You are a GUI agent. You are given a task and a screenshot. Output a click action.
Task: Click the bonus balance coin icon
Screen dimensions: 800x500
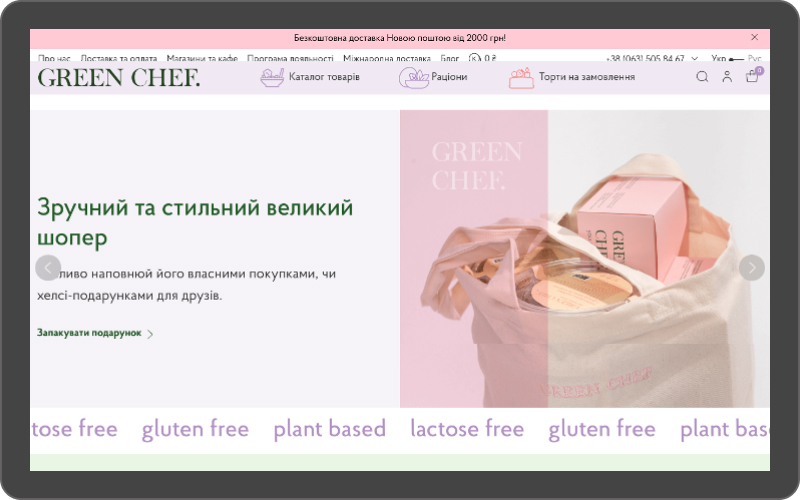click(474, 58)
